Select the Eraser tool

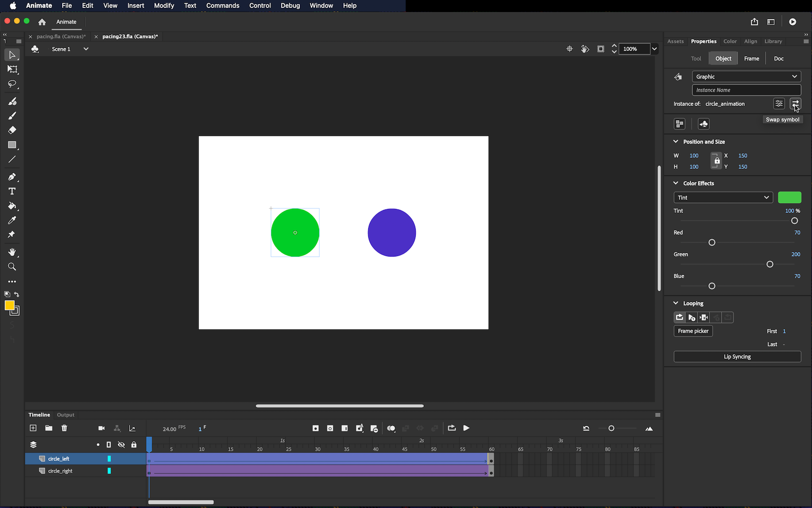(x=13, y=130)
